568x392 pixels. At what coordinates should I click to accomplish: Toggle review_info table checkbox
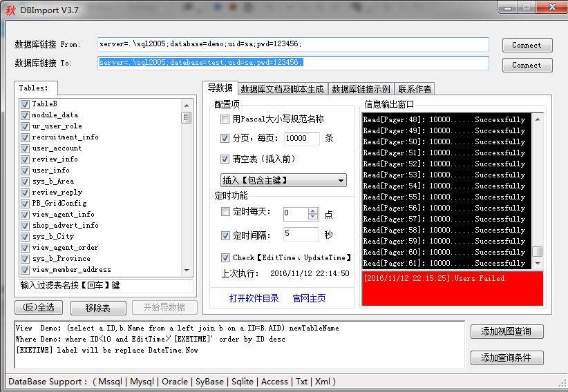[x=25, y=159]
